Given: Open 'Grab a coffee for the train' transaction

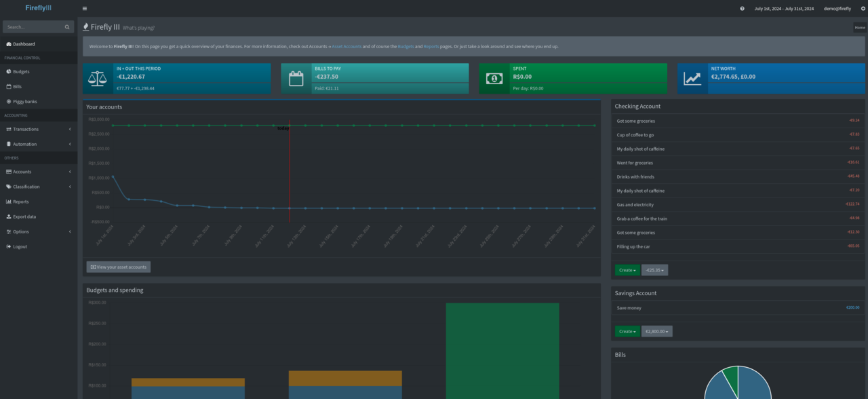Looking at the screenshot, I should [x=643, y=218].
